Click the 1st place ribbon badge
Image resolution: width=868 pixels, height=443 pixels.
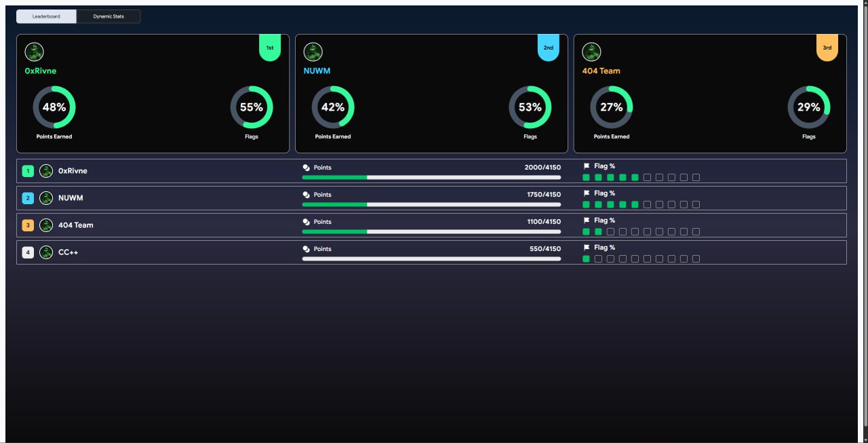(270, 48)
